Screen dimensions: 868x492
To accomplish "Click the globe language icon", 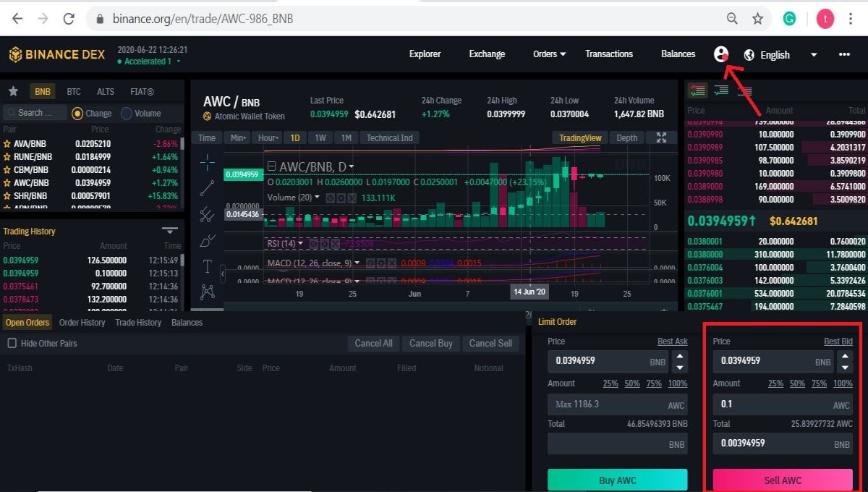I will coord(749,55).
